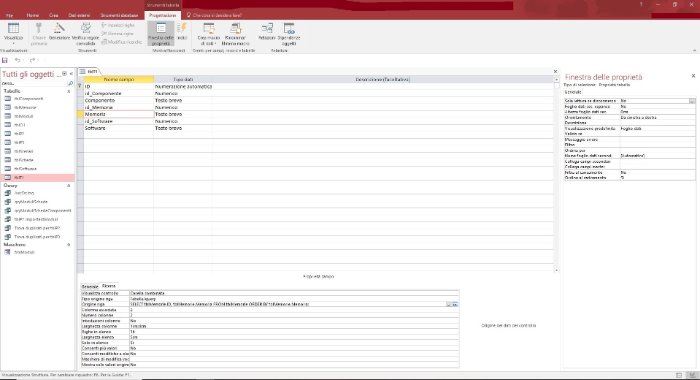Click the 'Nome campo' column header
Image resolution: width=700 pixels, height=380 pixels.
(119, 79)
